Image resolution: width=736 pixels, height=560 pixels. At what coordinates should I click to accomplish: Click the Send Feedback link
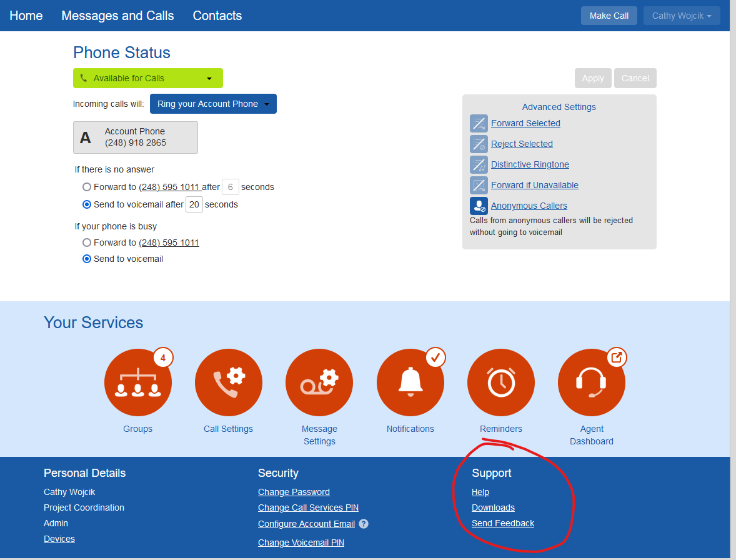(502, 523)
